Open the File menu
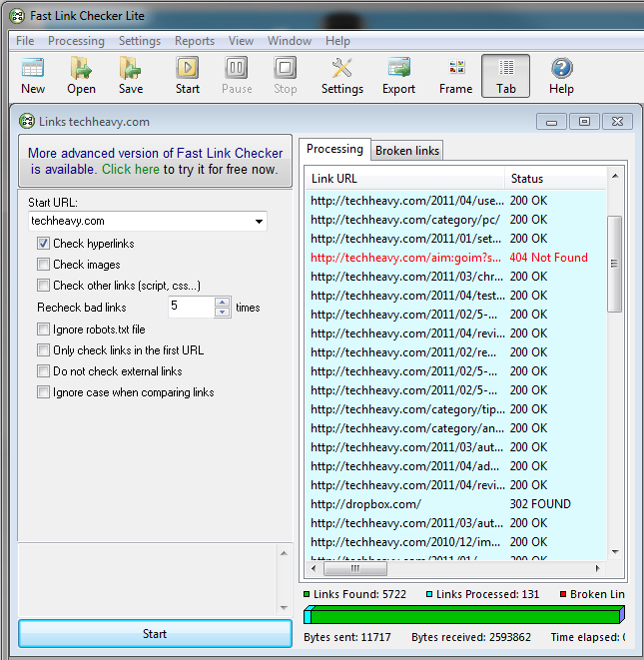The image size is (644, 660). pyautogui.click(x=25, y=41)
